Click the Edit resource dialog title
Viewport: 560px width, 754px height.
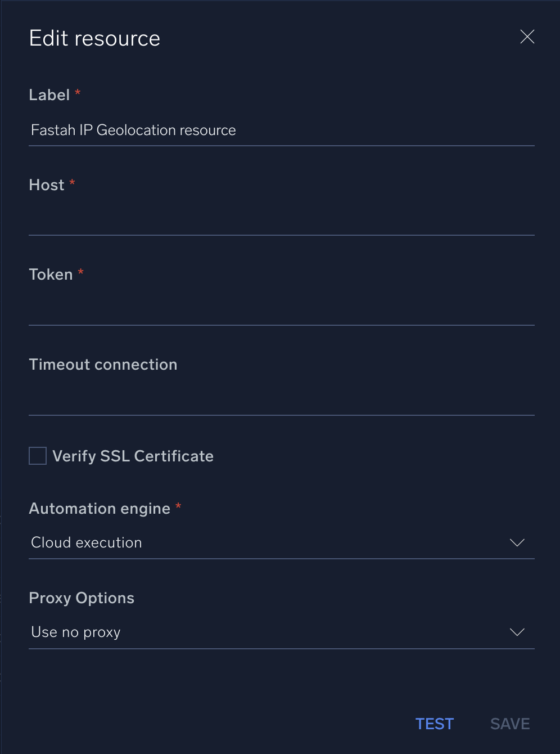pyautogui.click(x=94, y=38)
